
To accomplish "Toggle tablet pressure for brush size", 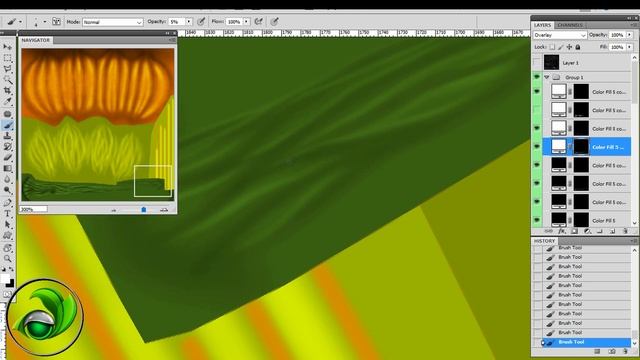I will coord(274,22).
